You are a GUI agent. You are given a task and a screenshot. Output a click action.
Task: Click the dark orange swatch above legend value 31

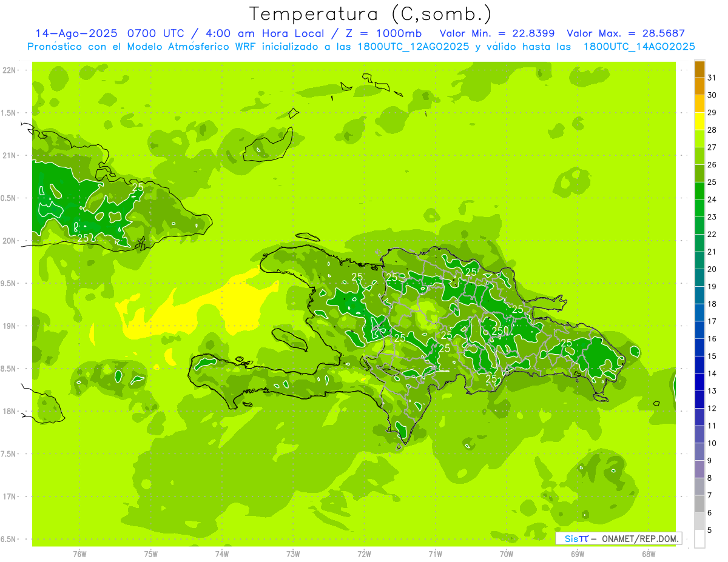(x=699, y=69)
